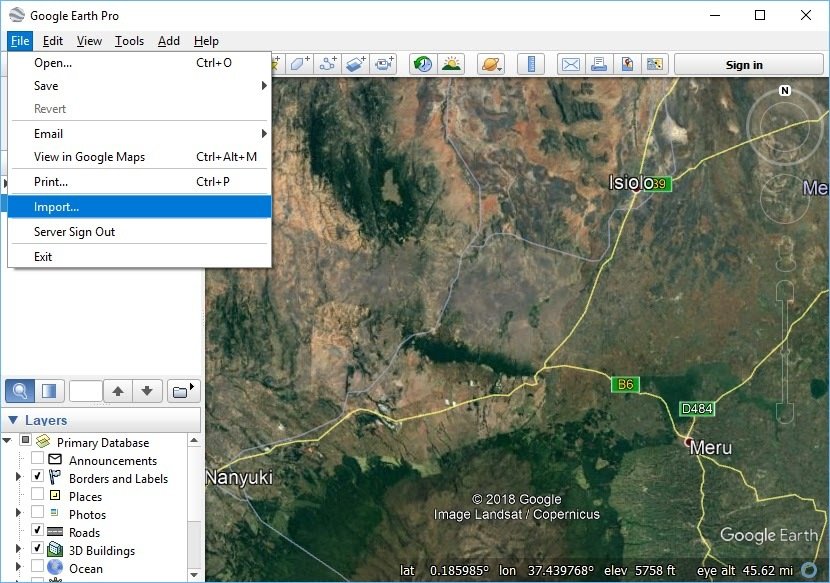Viewport: 830px width, 583px height.
Task: Open the Tools menu
Action: coord(129,41)
